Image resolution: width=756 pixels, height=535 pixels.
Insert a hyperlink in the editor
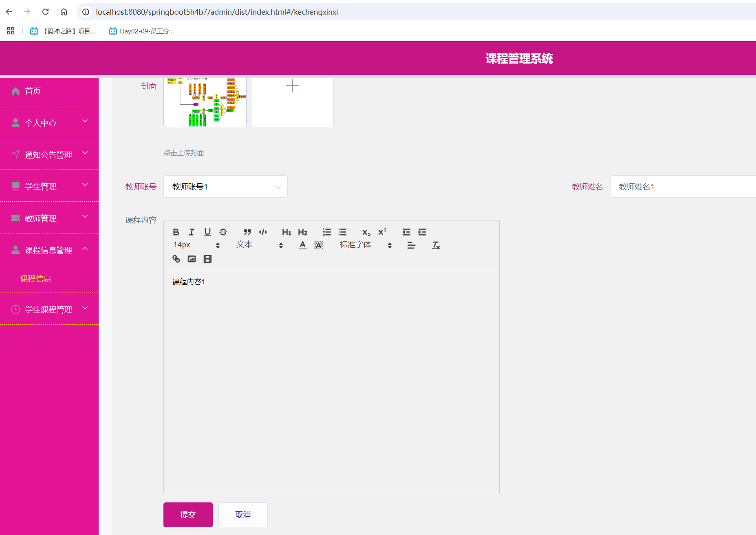[176, 259]
